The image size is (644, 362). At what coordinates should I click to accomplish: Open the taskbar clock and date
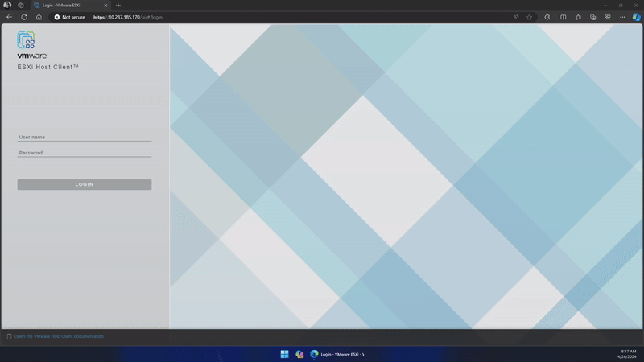click(x=627, y=354)
